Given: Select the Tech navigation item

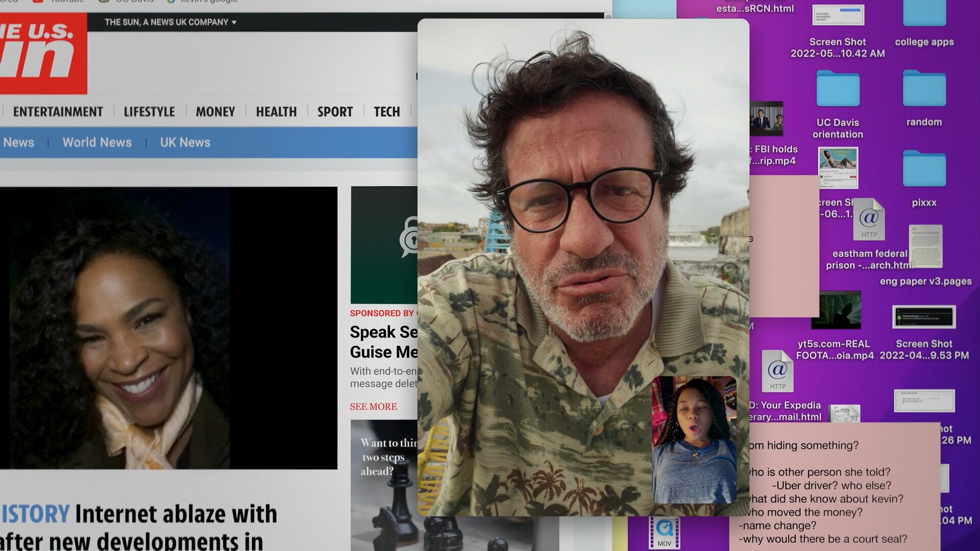Looking at the screenshot, I should click(x=386, y=112).
